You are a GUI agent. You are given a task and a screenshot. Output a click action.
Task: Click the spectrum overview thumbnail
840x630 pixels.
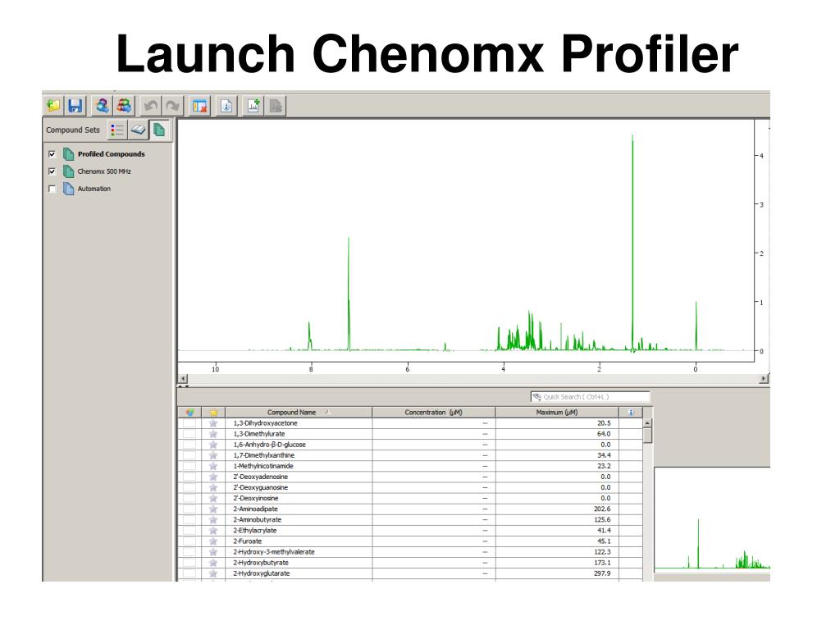coord(712,519)
